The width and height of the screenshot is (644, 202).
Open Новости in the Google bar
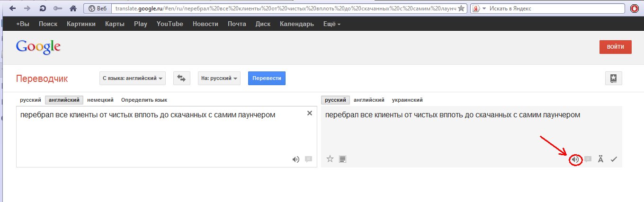click(x=205, y=24)
